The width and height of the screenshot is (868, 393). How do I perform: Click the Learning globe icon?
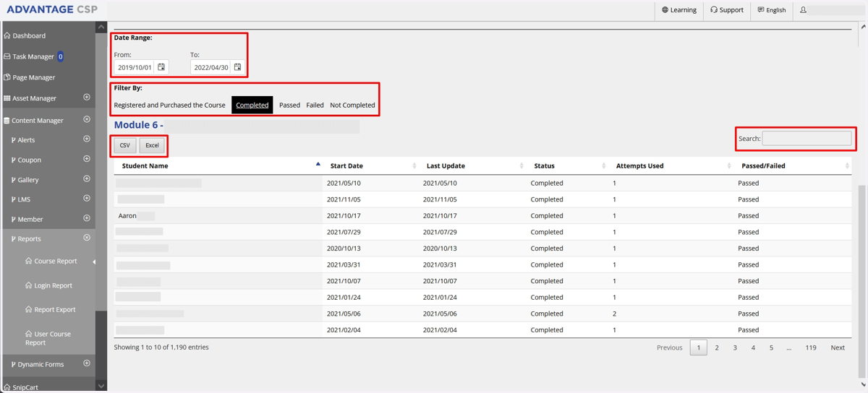[665, 10]
